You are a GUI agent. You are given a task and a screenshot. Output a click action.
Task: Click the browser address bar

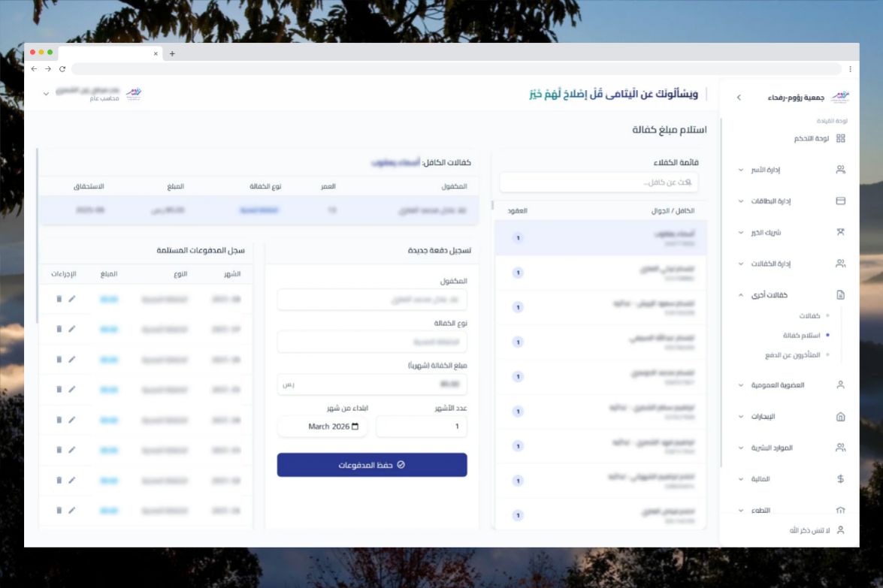456,68
